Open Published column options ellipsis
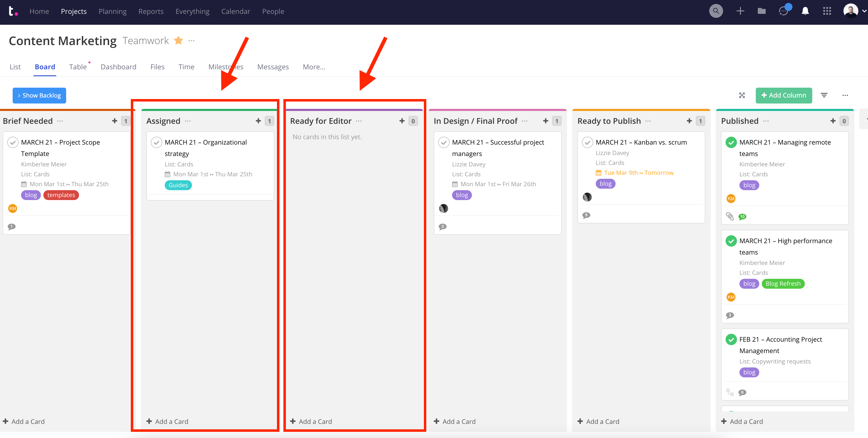This screenshot has height=438, width=868. coord(766,121)
